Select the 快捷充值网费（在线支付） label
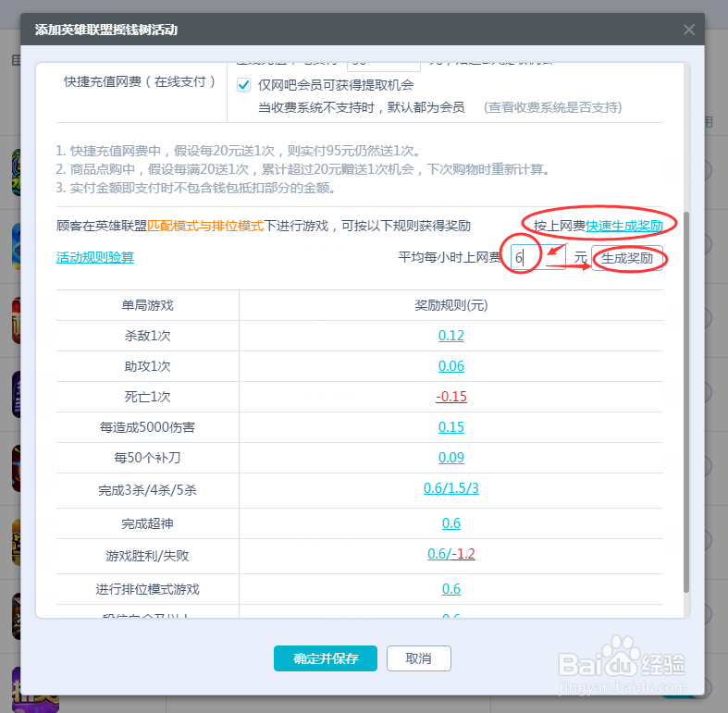The image size is (728, 713). coord(140,82)
